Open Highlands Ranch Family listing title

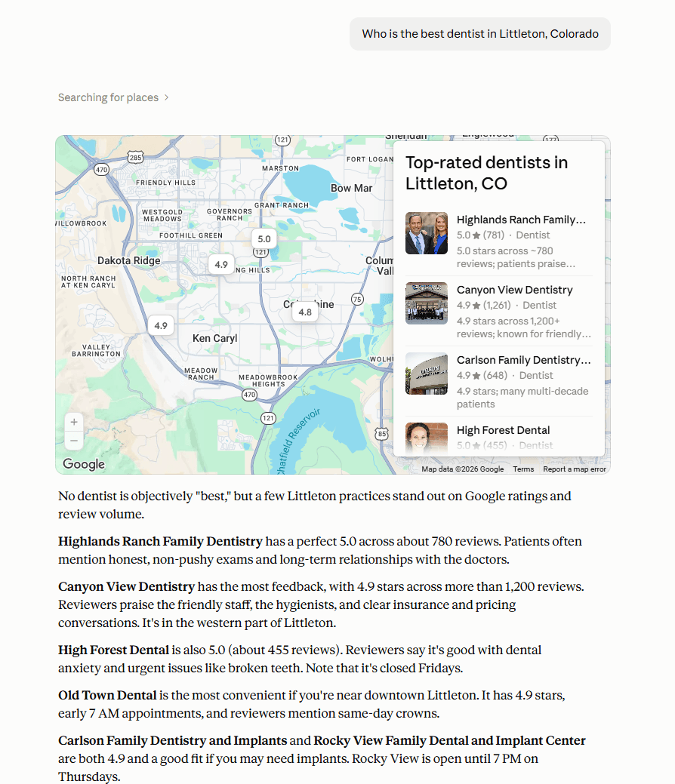pos(521,220)
